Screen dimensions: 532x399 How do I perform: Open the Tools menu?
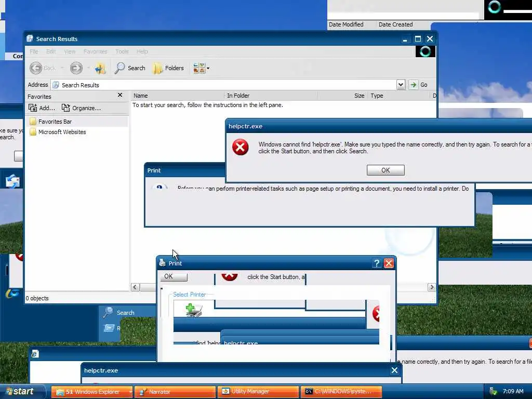pyautogui.click(x=122, y=51)
